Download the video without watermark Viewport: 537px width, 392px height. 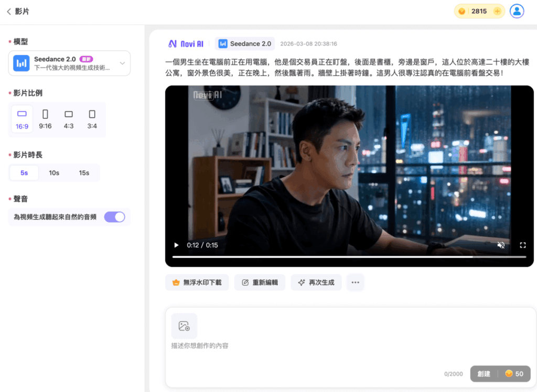197,282
